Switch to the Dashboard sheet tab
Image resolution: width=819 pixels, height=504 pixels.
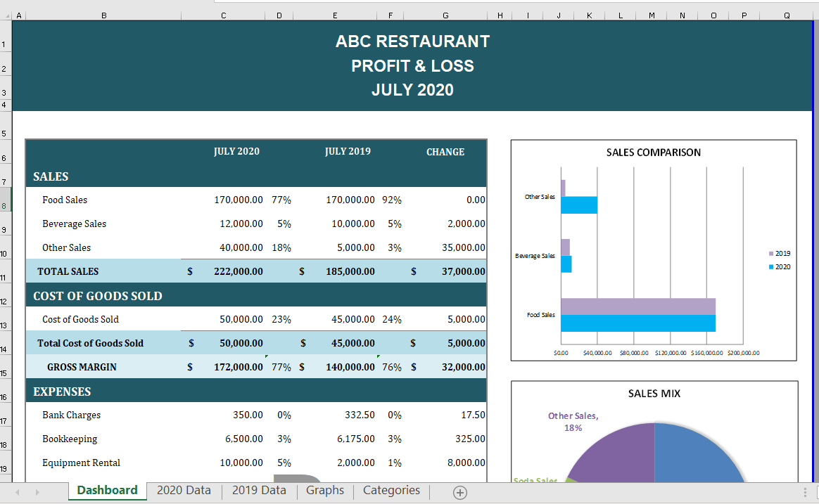[107, 491]
